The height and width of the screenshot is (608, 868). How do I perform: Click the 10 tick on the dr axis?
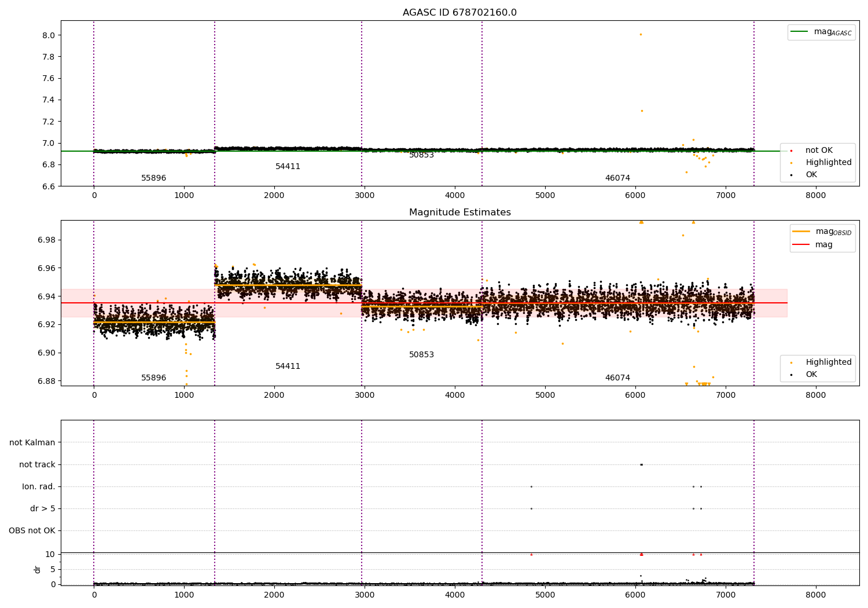50,555
